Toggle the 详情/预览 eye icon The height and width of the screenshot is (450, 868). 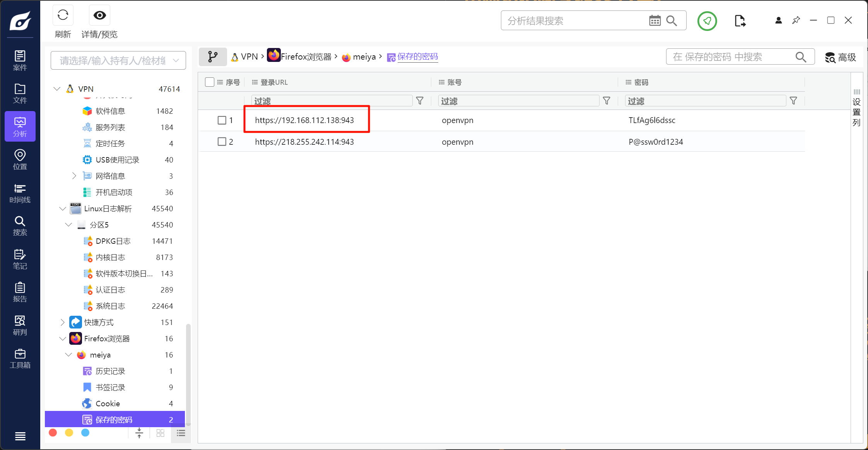[99, 15]
